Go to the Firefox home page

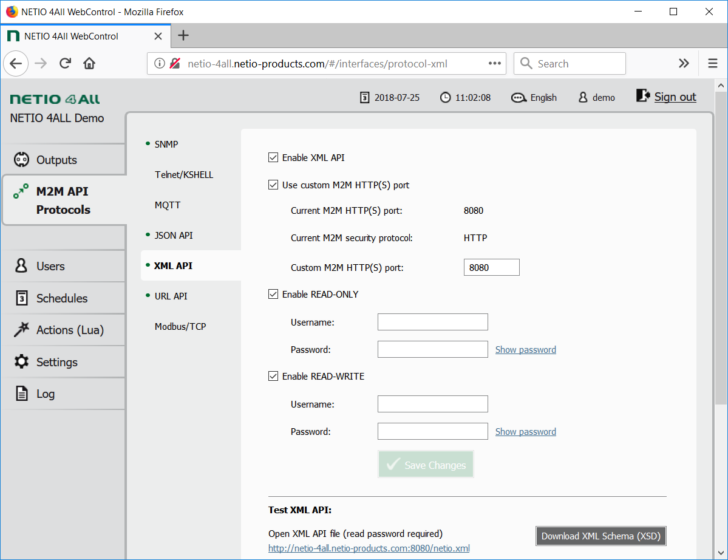click(89, 64)
